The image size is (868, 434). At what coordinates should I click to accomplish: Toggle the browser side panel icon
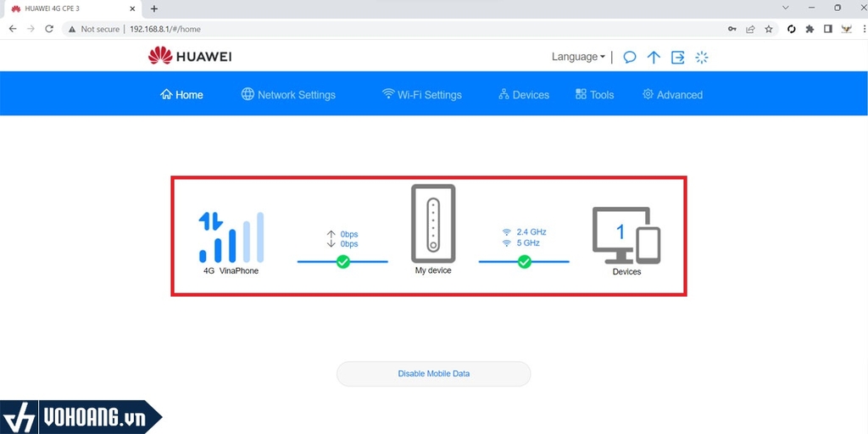(x=828, y=29)
